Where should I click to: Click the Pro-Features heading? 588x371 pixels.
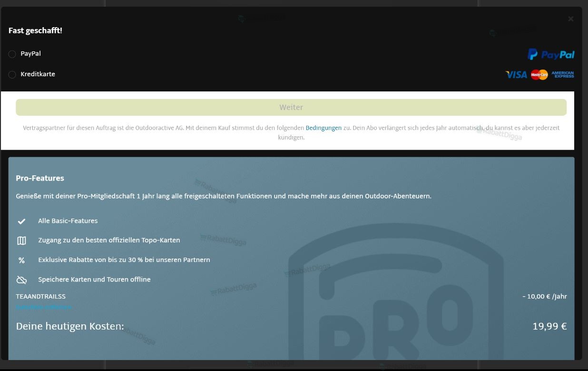click(x=40, y=178)
